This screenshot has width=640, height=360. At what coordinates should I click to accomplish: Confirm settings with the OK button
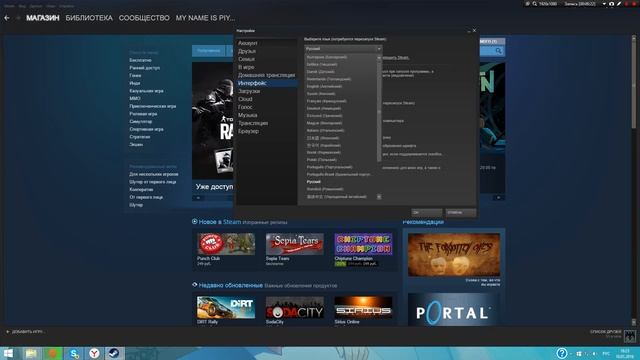[427, 212]
